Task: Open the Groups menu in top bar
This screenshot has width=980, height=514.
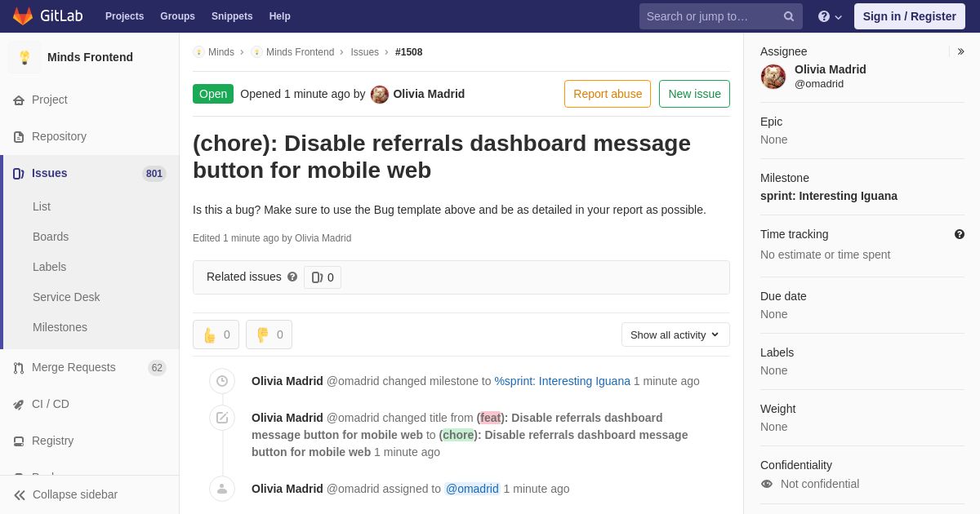Action: [x=177, y=16]
